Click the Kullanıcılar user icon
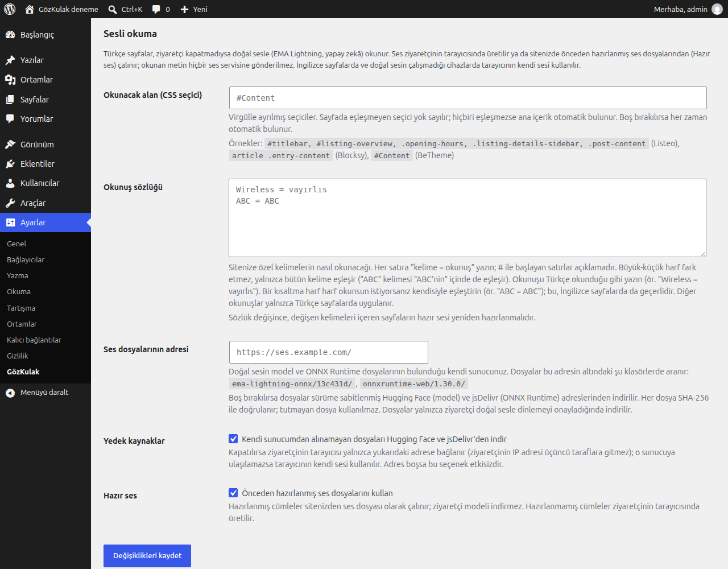 coord(10,183)
